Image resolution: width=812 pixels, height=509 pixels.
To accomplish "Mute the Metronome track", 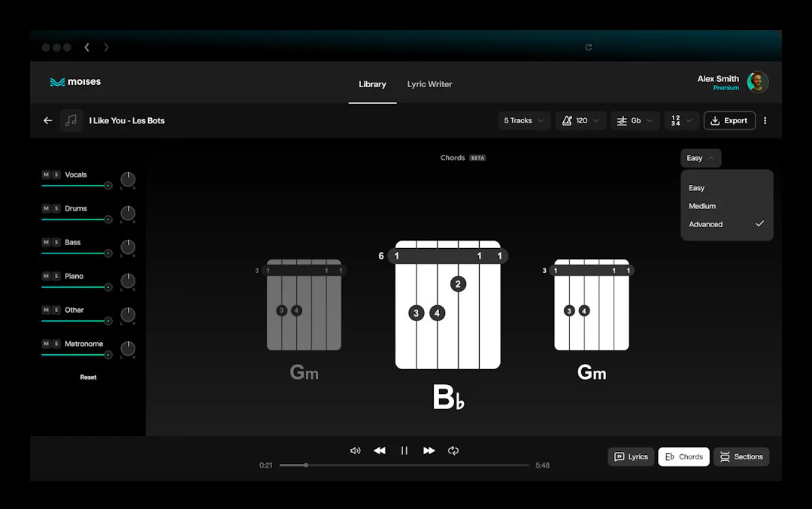I will tap(46, 344).
